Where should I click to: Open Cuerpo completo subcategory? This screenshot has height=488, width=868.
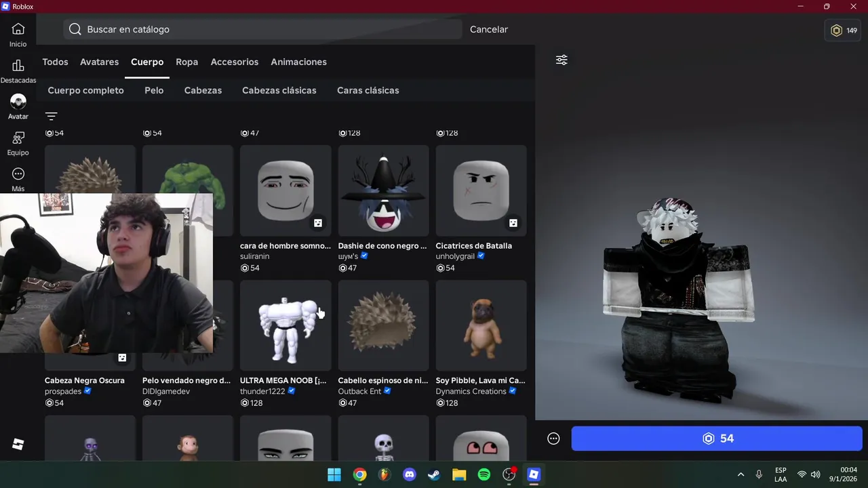85,90
